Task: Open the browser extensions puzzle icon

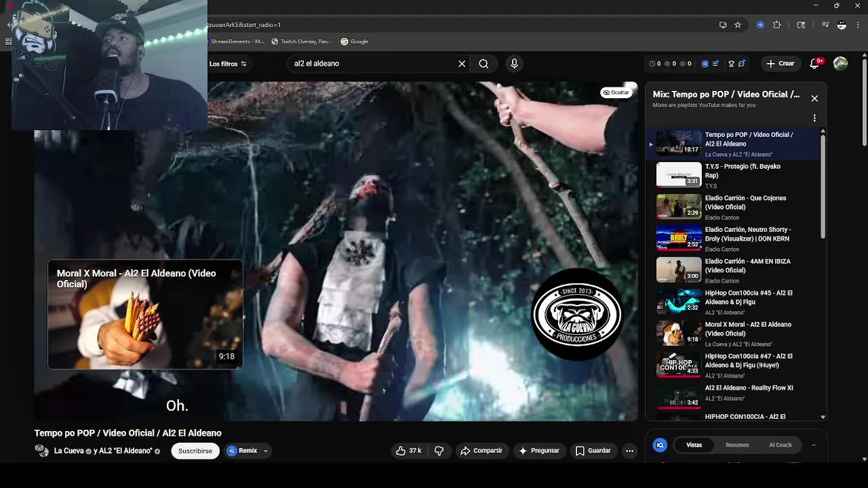Action: (777, 25)
